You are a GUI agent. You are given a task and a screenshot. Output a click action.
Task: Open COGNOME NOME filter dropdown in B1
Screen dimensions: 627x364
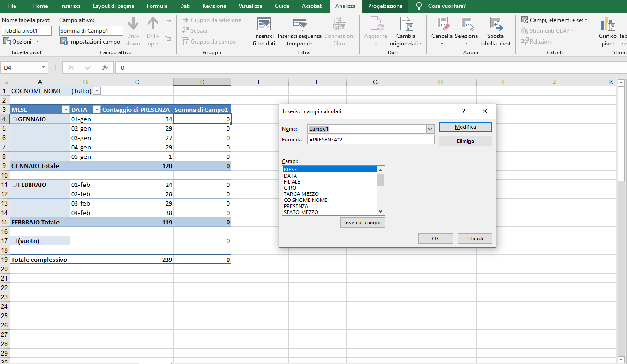97,91
